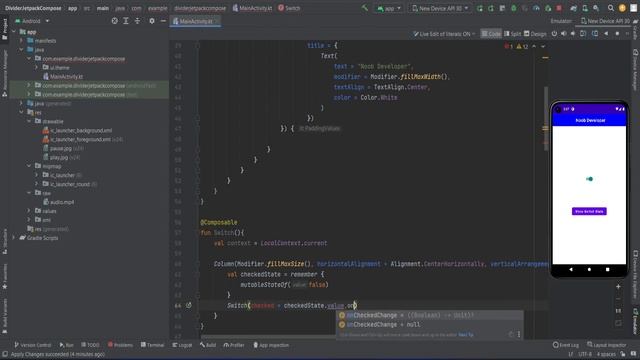Hide the Project panel with minus icon
Viewport: 640px width, 360px height.
(x=163, y=21)
